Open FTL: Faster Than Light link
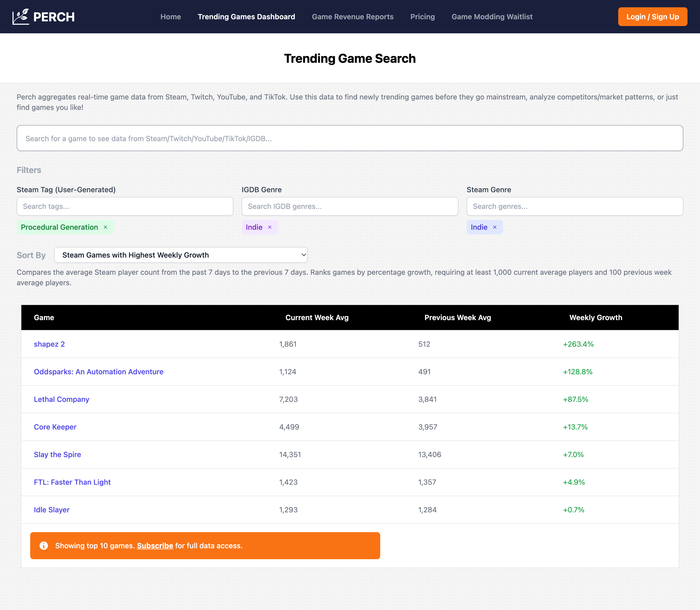The width and height of the screenshot is (700, 610). coord(72,482)
